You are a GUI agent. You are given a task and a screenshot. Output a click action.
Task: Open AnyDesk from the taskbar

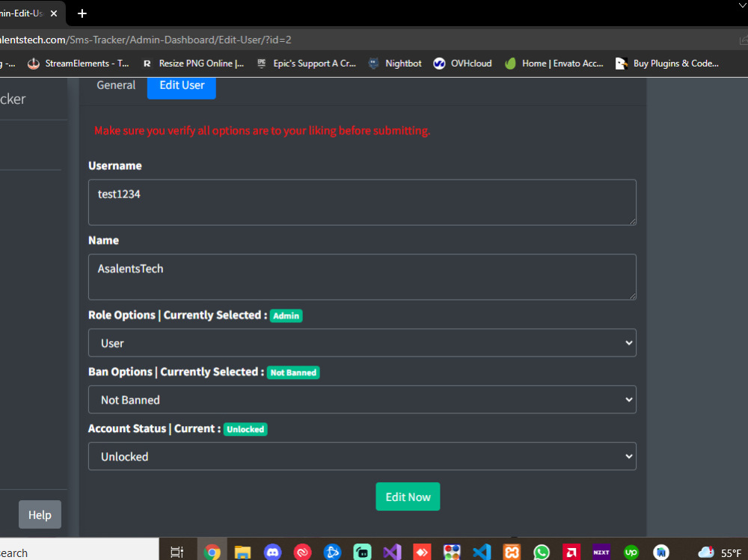(422, 552)
